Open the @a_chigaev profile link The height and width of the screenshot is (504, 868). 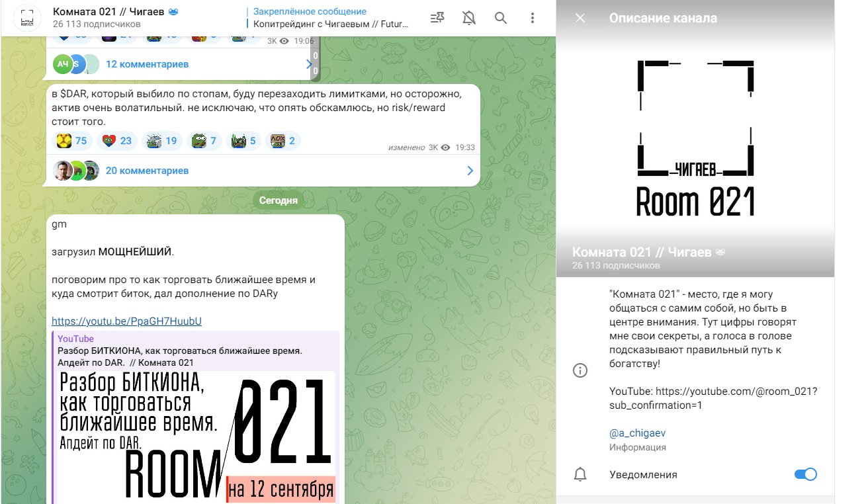coord(637,433)
